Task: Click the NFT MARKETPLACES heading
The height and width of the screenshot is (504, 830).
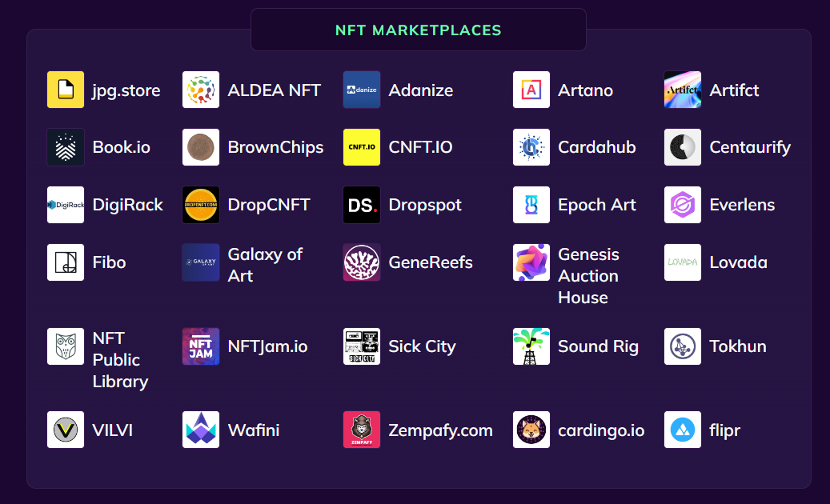Action: [418, 30]
